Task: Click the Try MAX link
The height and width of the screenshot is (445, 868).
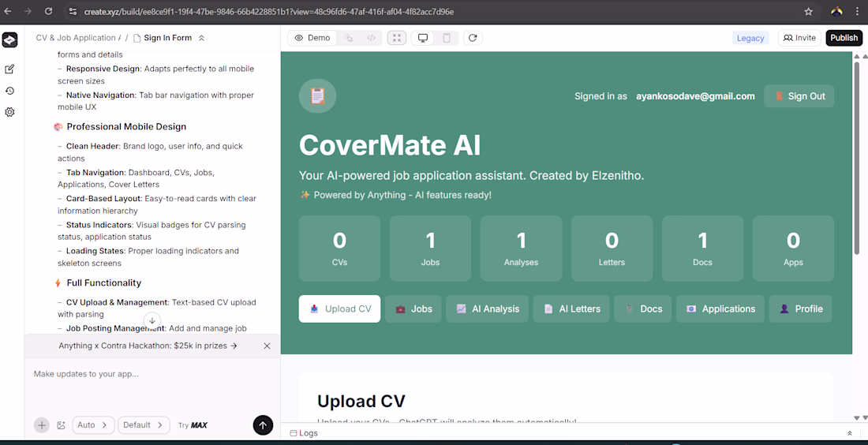Action: tap(193, 425)
